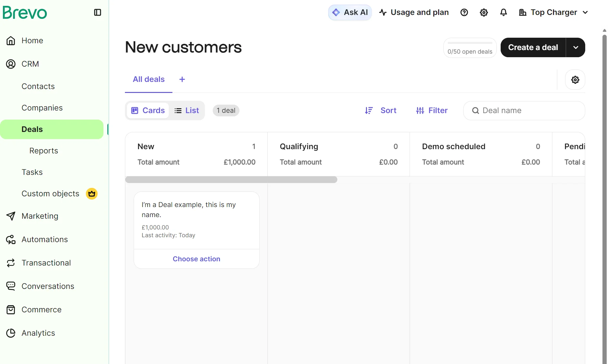This screenshot has width=608, height=364.
Task: Click the Filter button label
Action: [438, 110]
